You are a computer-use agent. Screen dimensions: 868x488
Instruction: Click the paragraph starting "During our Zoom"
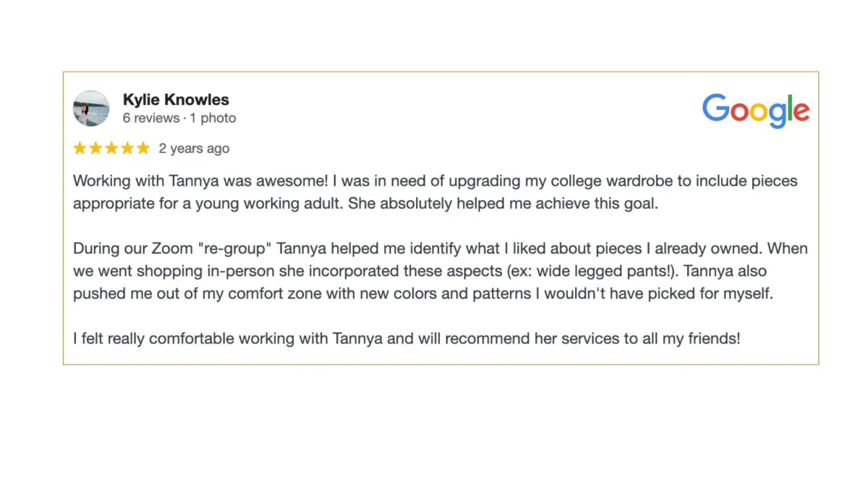tap(441, 271)
